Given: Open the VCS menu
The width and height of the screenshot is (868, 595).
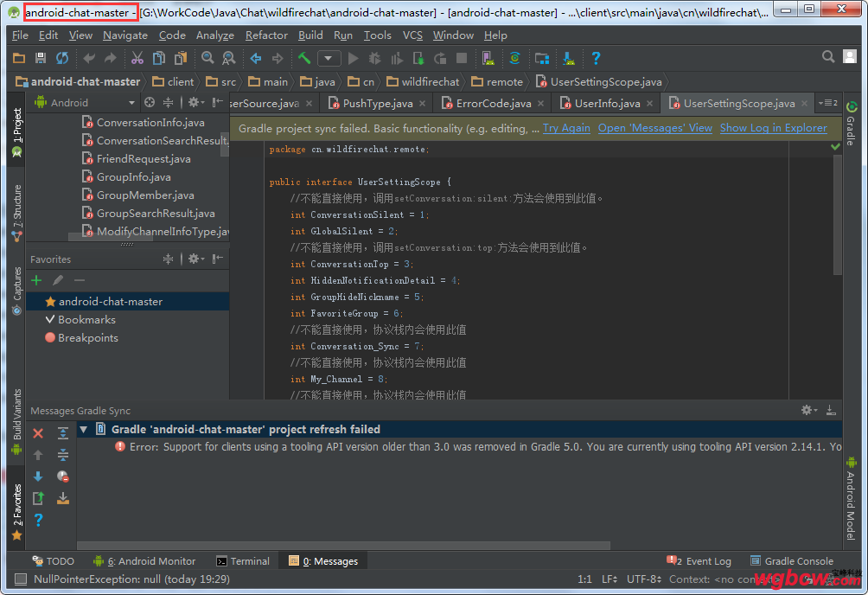Looking at the screenshot, I should pos(412,35).
